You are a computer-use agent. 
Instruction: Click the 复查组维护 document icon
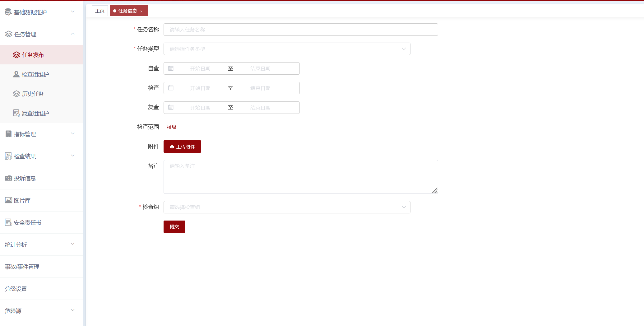(16, 113)
